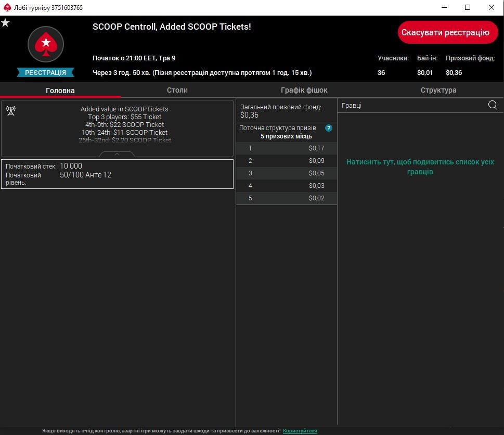The image size is (504, 435).
Task: Click the starting stack value 10 000
Action: pyautogui.click(x=71, y=166)
